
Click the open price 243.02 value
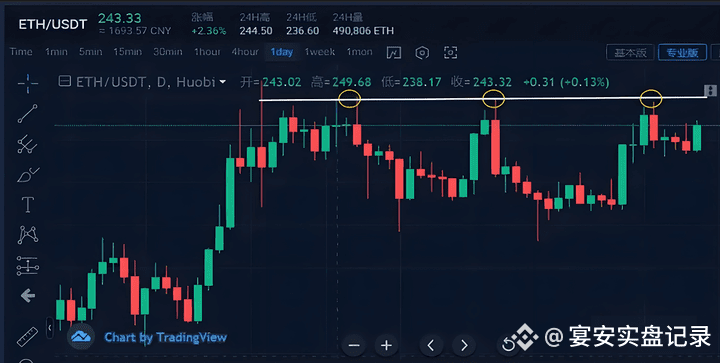click(x=282, y=82)
